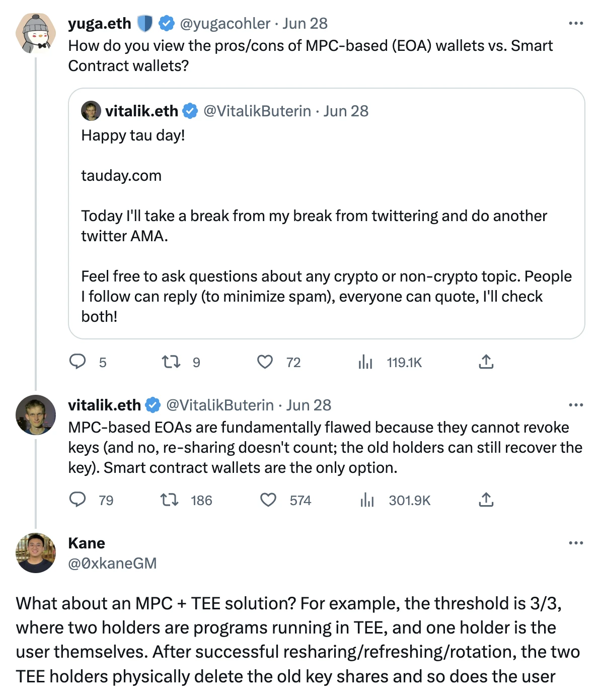Open yuga.eth's profile picture
The image size is (601, 700).
click(36, 34)
